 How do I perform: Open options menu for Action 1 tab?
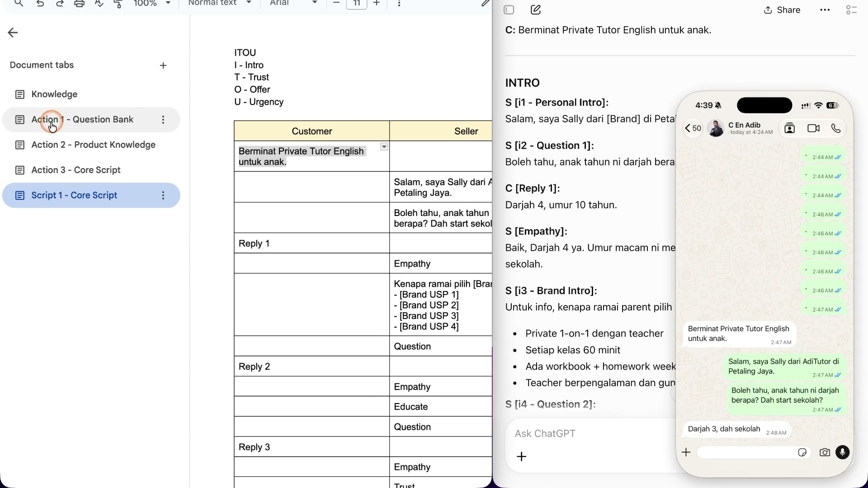click(163, 120)
